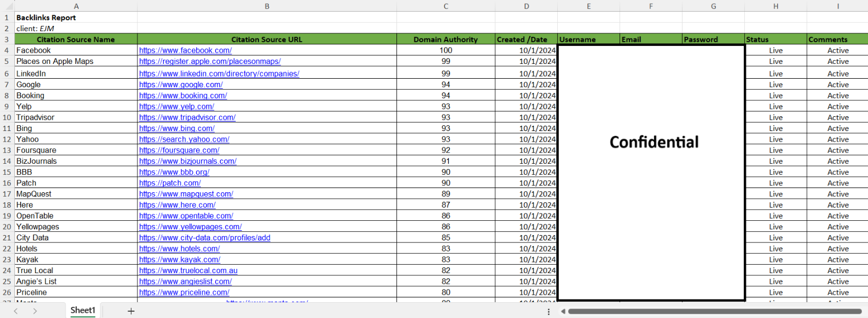Click the 'Created /Date' header cell

point(527,40)
